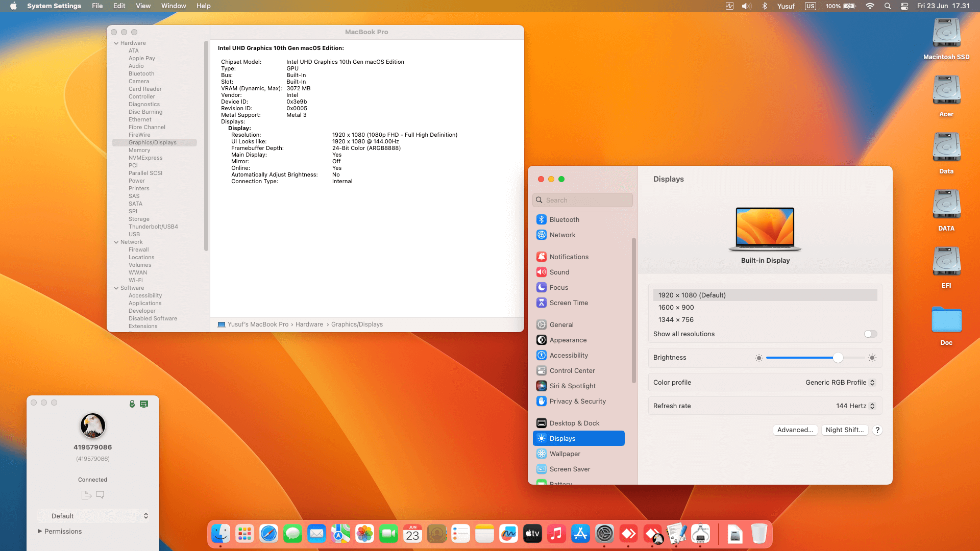Viewport: 980px width, 551px height.
Task: Click the help question mark button in Displays
Action: (x=877, y=430)
